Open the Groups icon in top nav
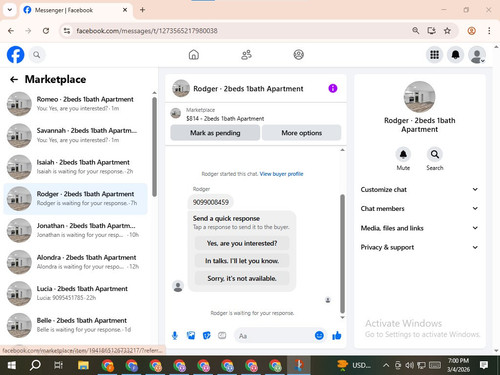500x375 pixels. [298, 55]
